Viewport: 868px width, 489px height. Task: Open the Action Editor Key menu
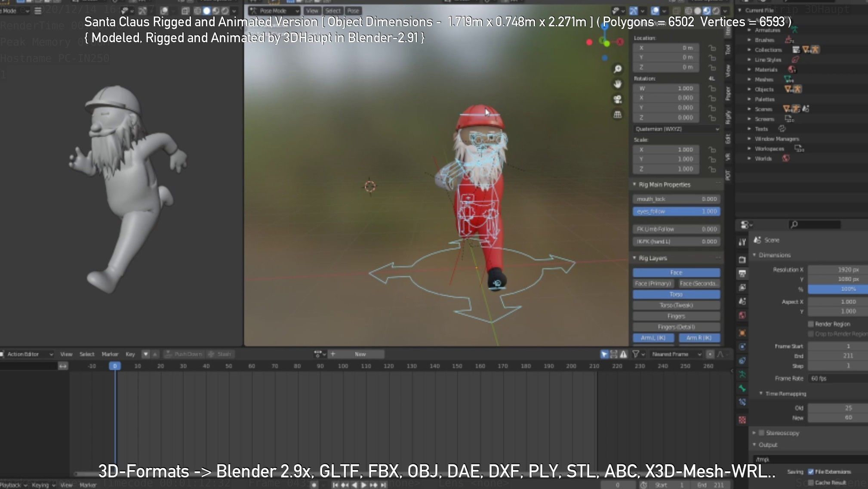(x=130, y=354)
